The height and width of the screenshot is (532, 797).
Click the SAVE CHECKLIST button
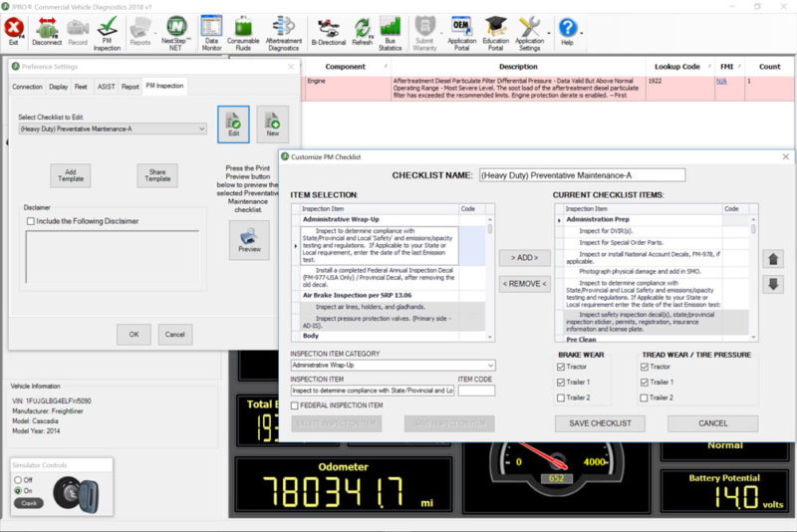click(600, 423)
